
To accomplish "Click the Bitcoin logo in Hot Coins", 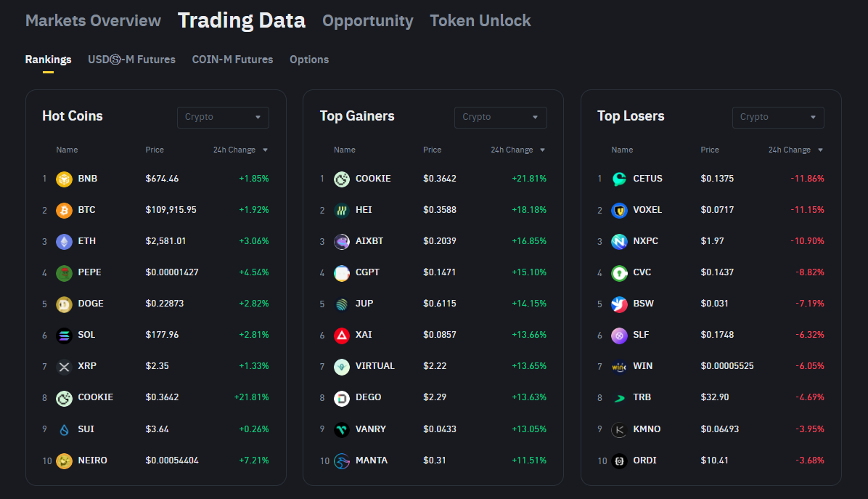I will (64, 210).
